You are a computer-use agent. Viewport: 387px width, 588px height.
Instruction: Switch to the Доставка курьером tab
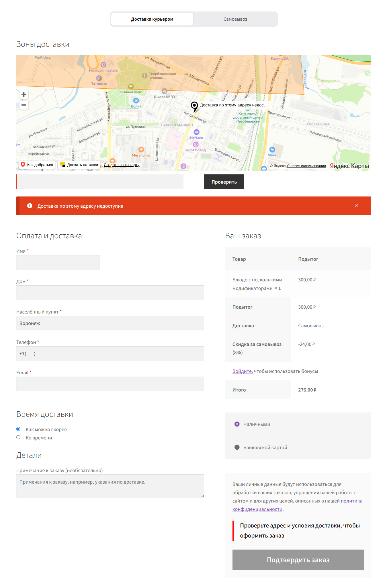pyautogui.click(x=152, y=19)
